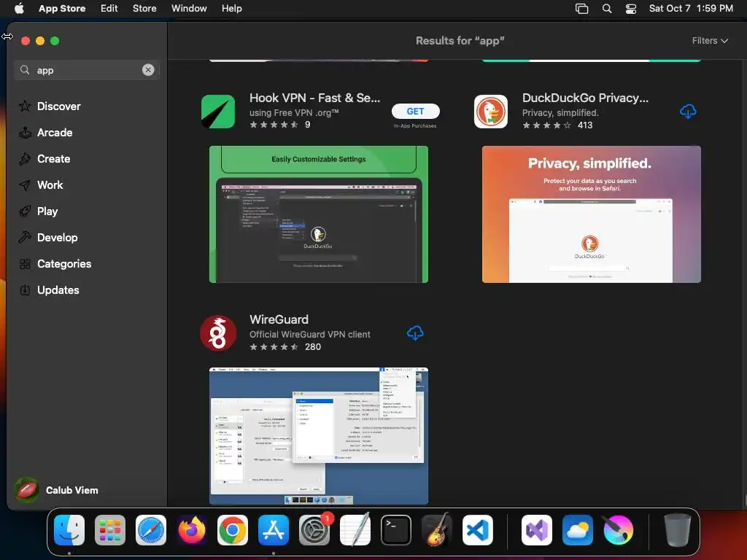Launch Visual Studio from the Dock
The image size is (747, 560).
pyautogui.click(x=536, y=530)
